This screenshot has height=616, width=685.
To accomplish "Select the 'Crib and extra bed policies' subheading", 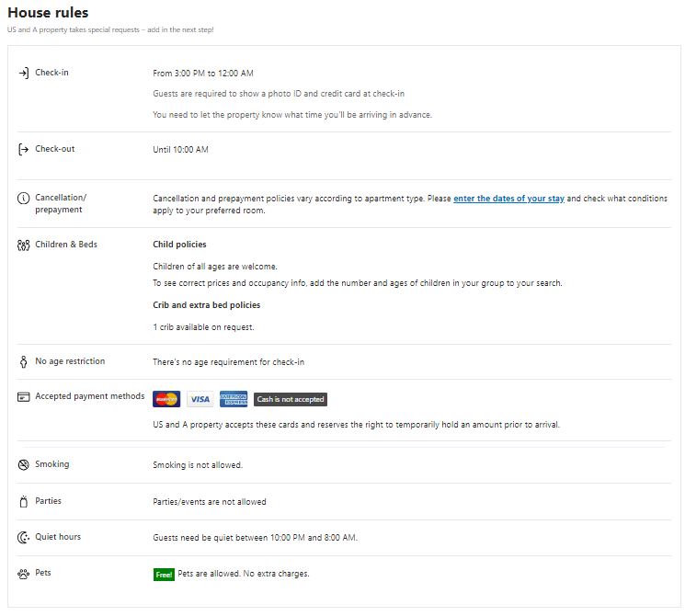I will 206,305.
